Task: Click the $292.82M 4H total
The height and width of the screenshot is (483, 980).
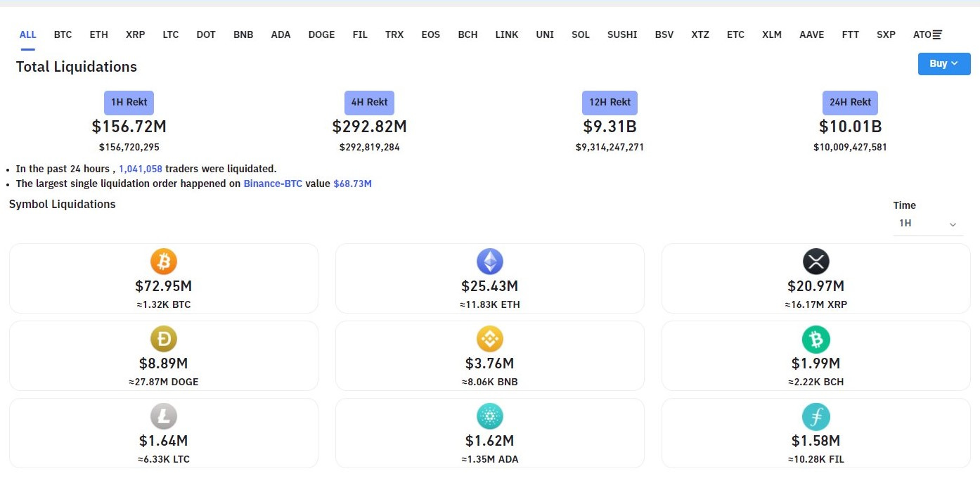Action: [x=370, y=127]
